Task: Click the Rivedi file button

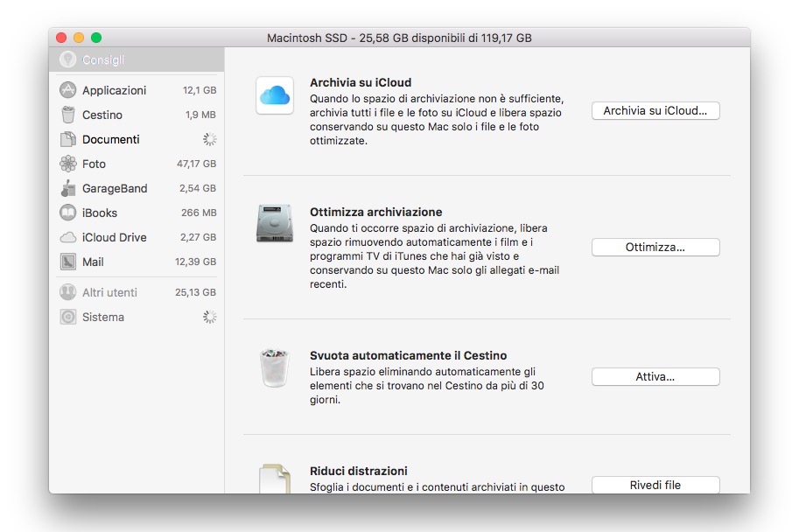Action: [x=655, y=485]
